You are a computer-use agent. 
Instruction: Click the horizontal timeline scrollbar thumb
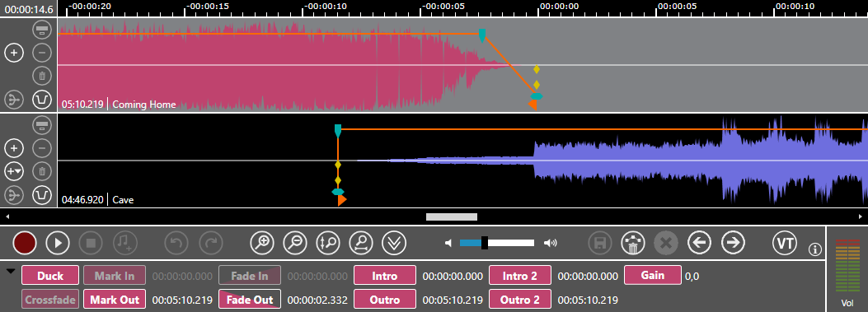pos(451,217)
